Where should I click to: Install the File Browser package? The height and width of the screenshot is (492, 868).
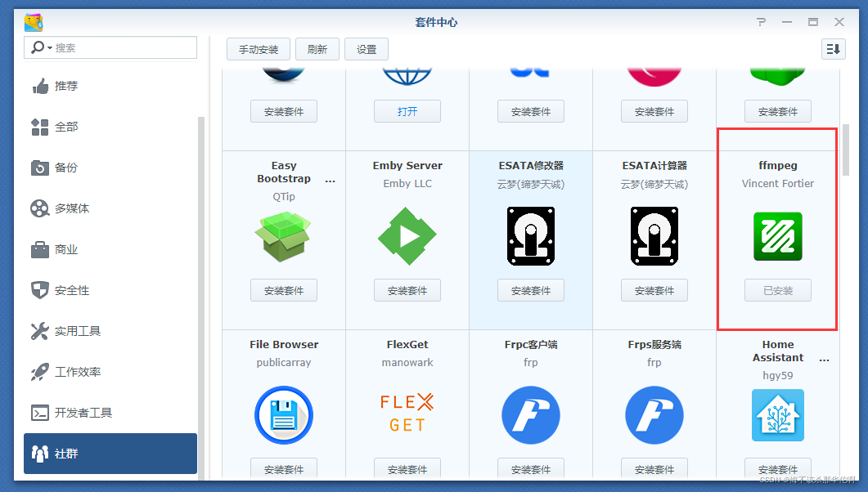(x=283, y=469)
